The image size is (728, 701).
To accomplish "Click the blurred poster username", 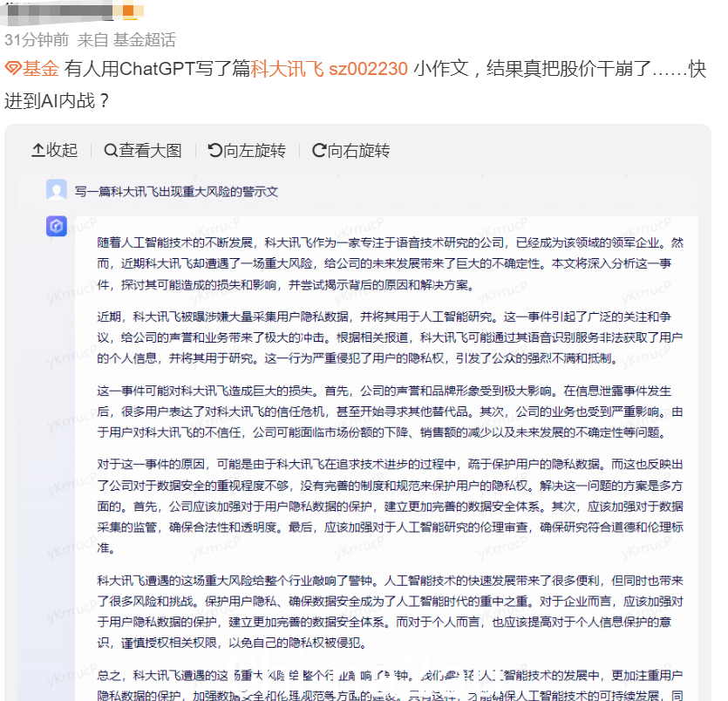I will coord(58,10).
